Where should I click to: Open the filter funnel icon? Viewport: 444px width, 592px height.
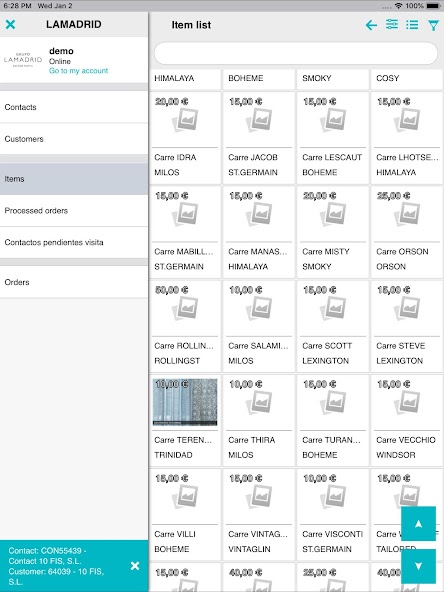(x=433, y=25)
